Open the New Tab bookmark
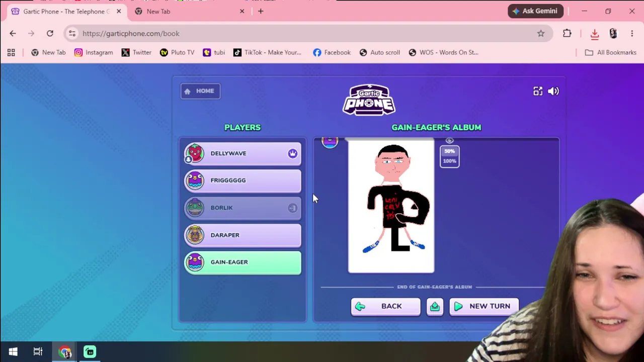The image size is (644, 362). (48, 52)
